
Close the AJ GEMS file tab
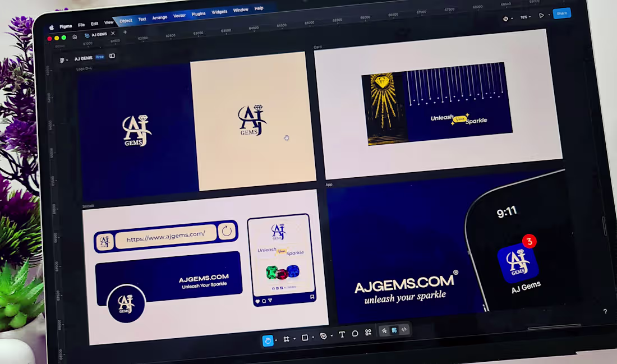point(113,33)
